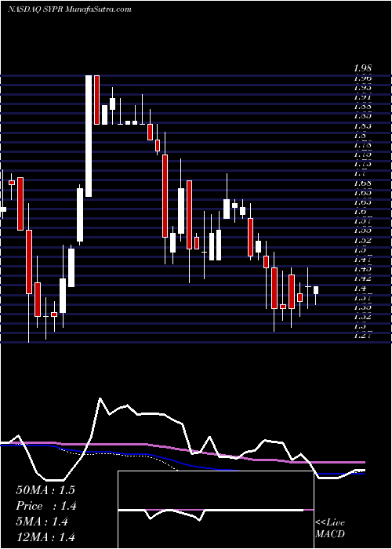Click the last white candlestick on the chart
Image resolution: width=392 pixels, height=549 pixels.
coord(316,290)
